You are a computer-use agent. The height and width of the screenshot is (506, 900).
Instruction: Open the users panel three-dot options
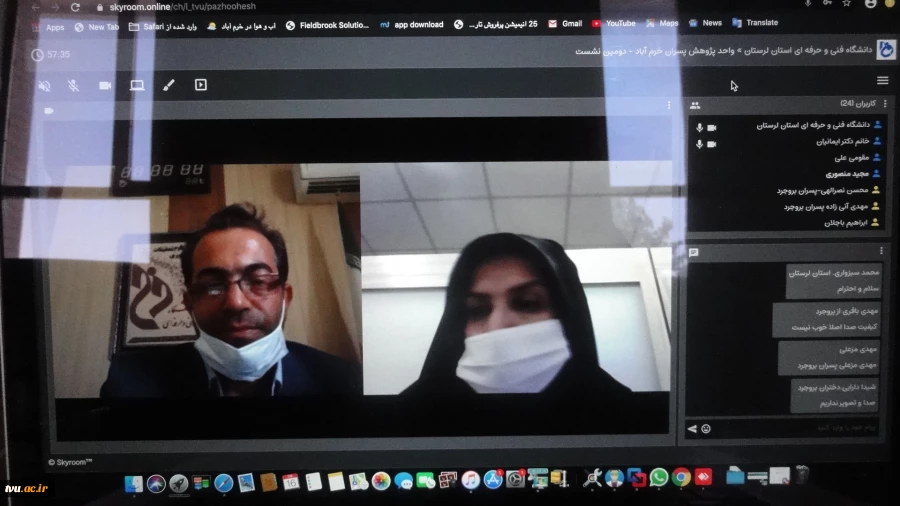(x=881, y=104)
